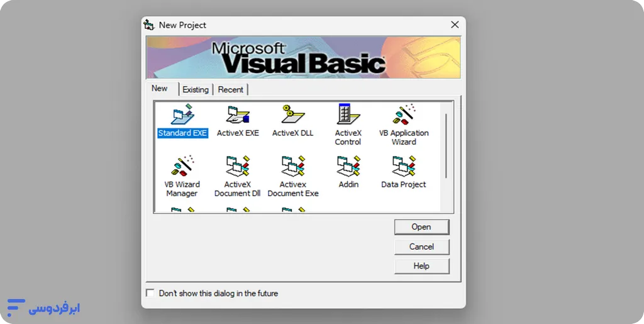Click the VB Application Wizard label
The width and height of the screenshot is (644, 324).
click(404, 138)
